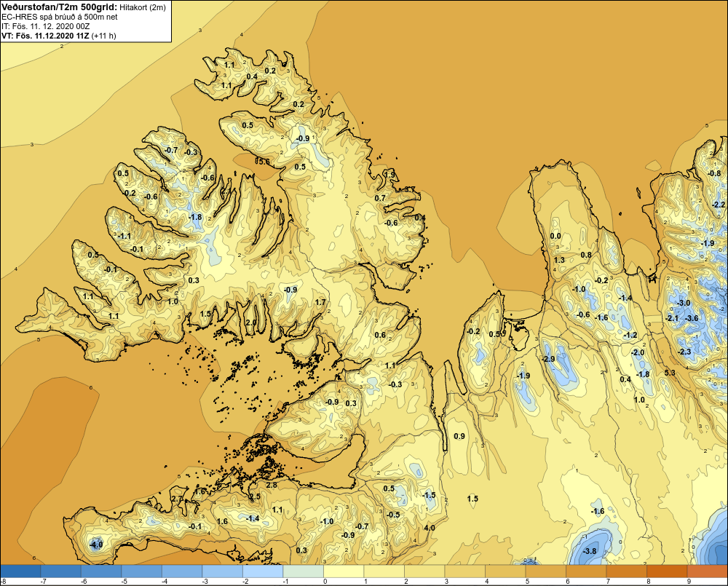The width and height of the screenshot is (728, 586).
Task: Click the "2.8" temperature value on map
Action: (272, 485)
